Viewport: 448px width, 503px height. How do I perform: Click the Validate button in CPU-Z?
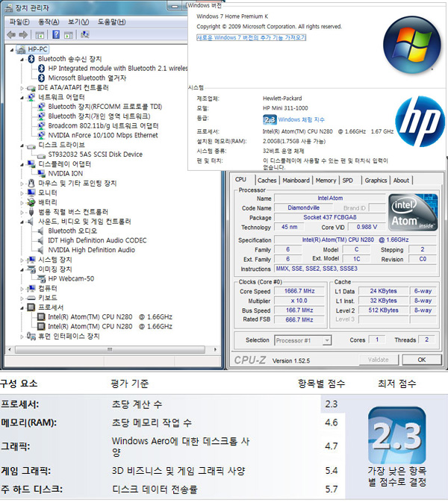[x=379, y=360]
